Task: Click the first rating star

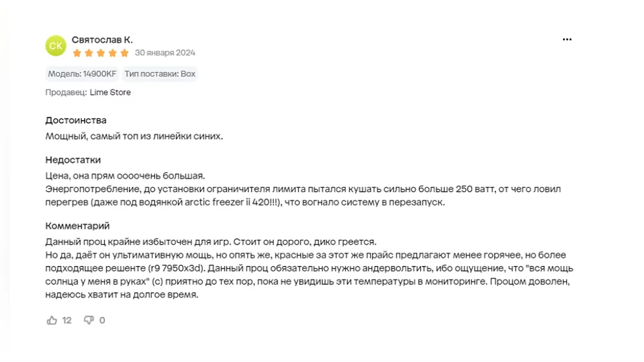Action: [77, 53]
